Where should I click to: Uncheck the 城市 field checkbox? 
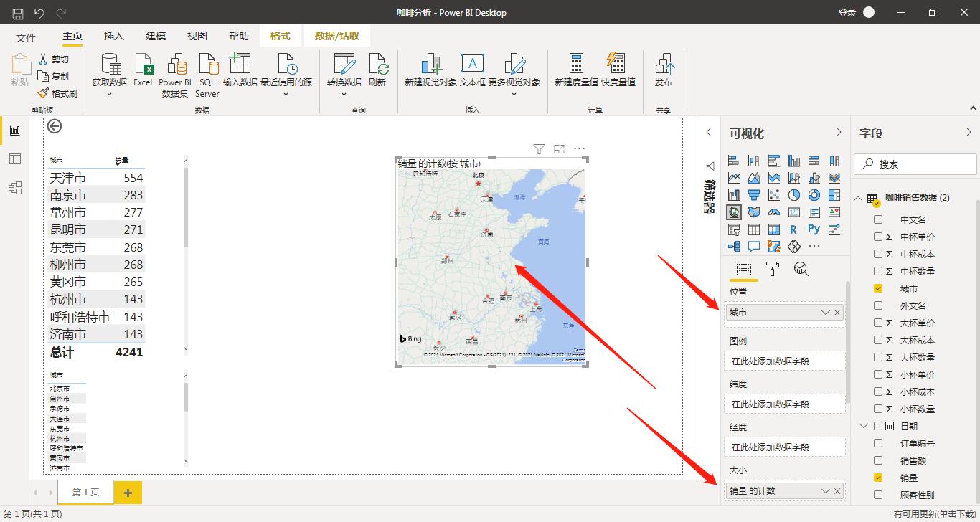(x=878, y=288)
